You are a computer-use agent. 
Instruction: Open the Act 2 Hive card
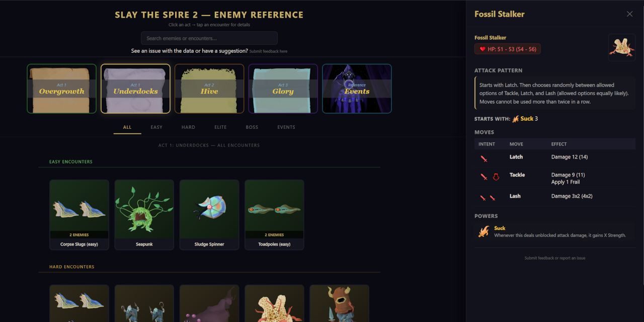pos(209,89)
